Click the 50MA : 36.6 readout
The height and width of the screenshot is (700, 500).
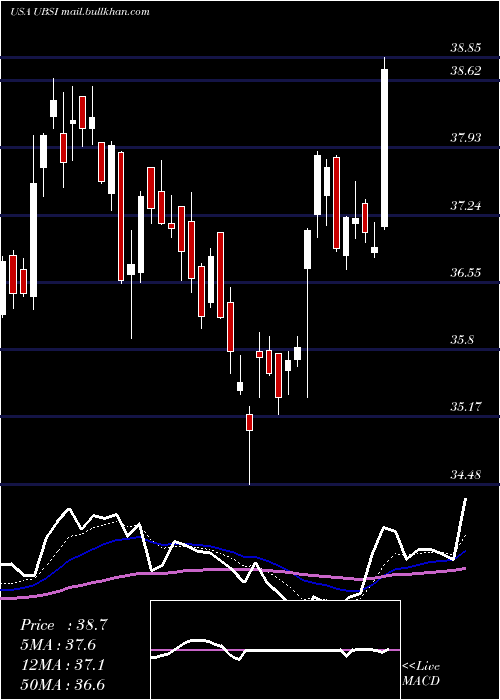tap(62, 684)
